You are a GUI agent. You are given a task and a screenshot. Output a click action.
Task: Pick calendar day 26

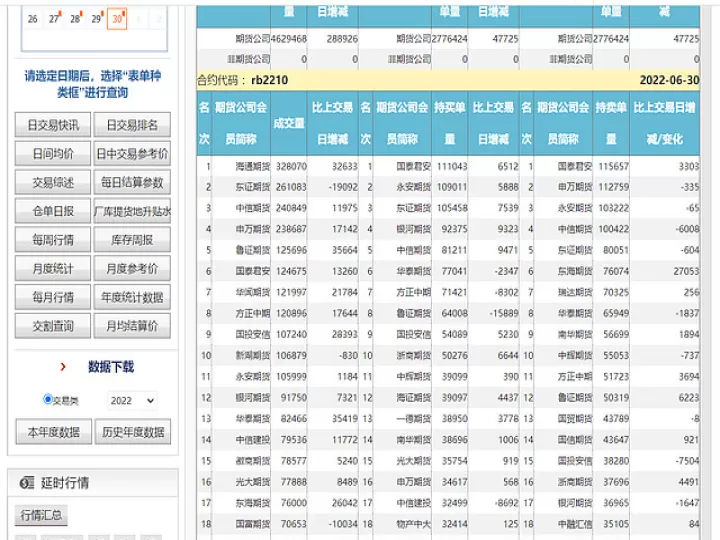(x=33, y=19)
